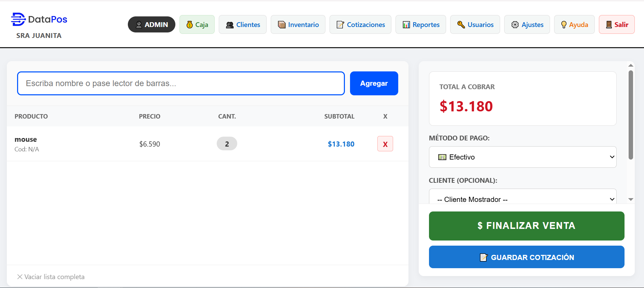Remove mouse item with red X
This screenshot has height=288, width=644.
pyautogui.click(x=385, y=144)
